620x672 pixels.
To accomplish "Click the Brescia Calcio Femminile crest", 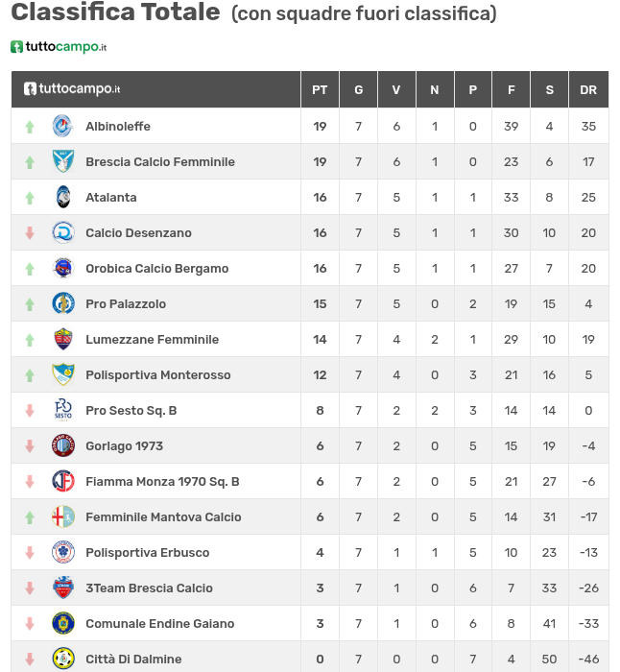I will pos(62,161).
